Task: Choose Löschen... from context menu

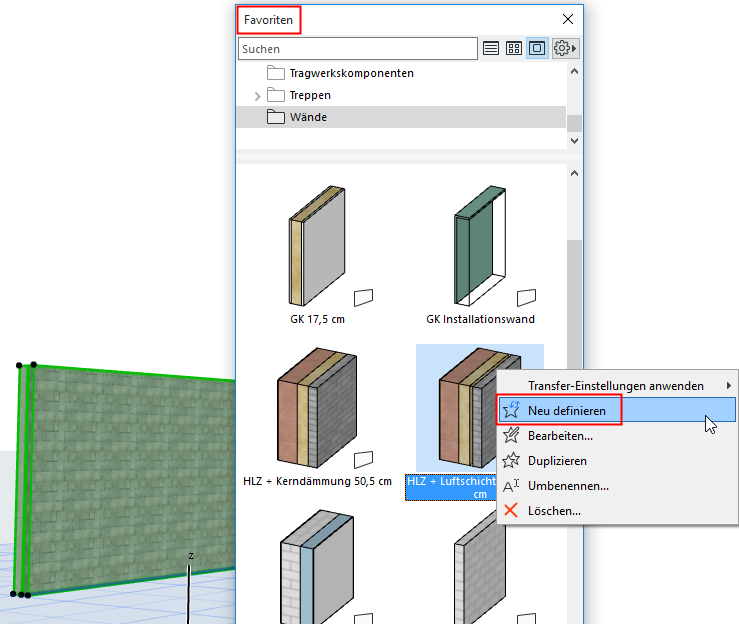Action: click(x=618, y=511)
